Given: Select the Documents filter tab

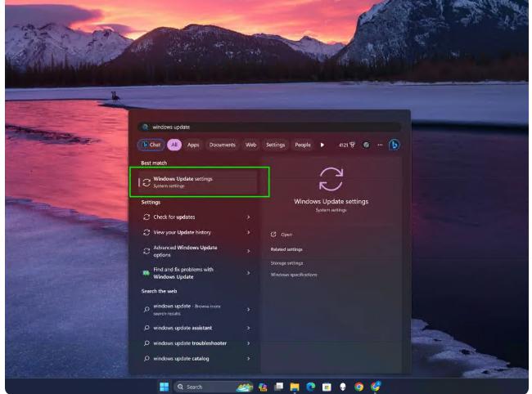Looking at the screenshot, I should click(x=222, y=145).
